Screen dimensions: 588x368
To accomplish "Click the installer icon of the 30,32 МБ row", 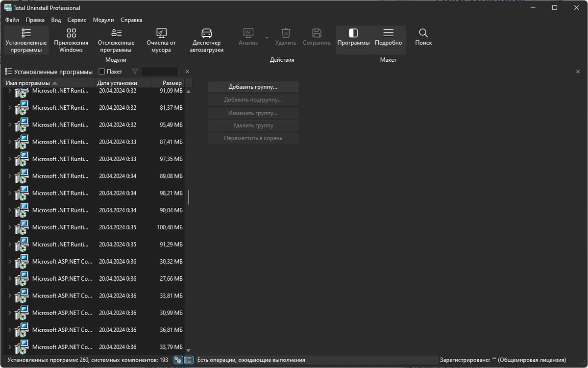I will click(x=22, y=262).
